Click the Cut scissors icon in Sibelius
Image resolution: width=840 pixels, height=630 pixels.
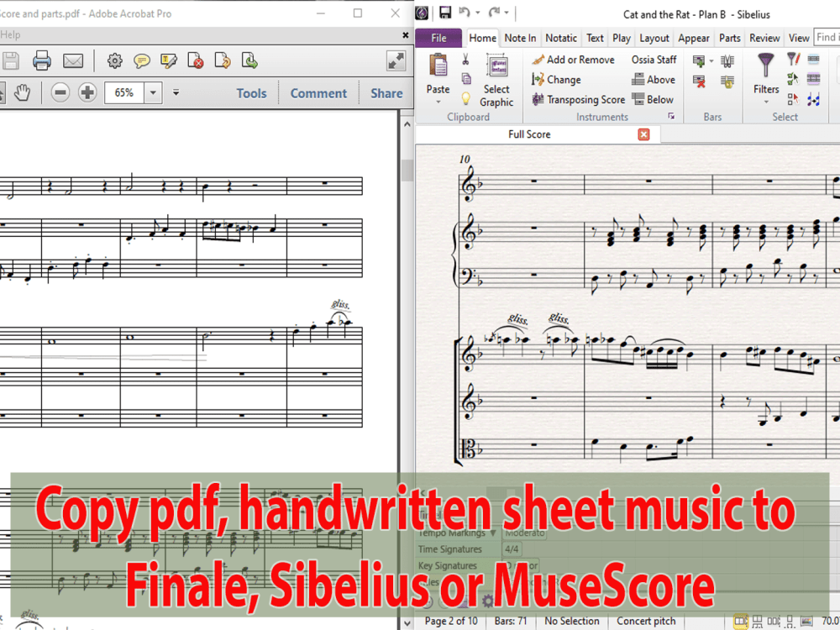click(x=465, y=60)
